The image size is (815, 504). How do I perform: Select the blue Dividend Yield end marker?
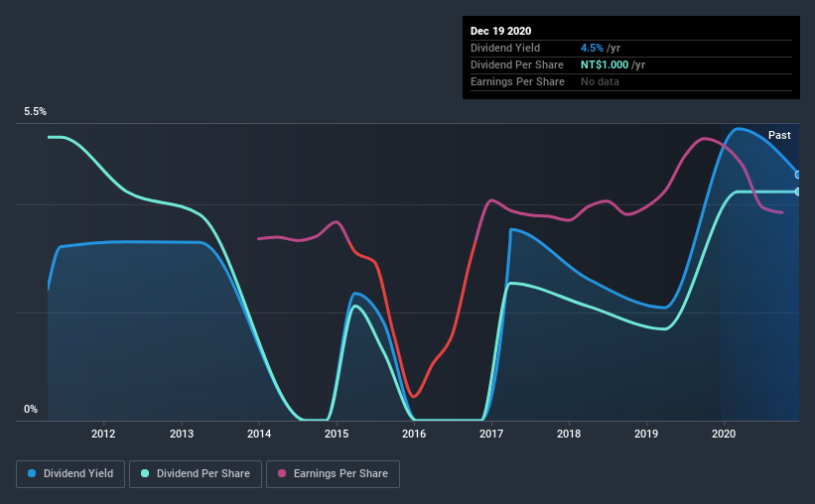tap(798, 175)
